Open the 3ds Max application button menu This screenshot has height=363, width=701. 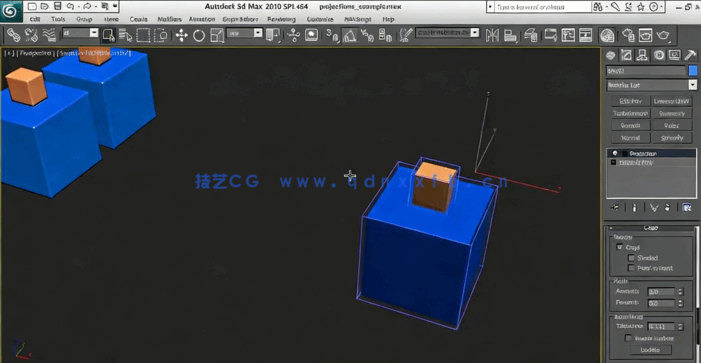(10, 12)
